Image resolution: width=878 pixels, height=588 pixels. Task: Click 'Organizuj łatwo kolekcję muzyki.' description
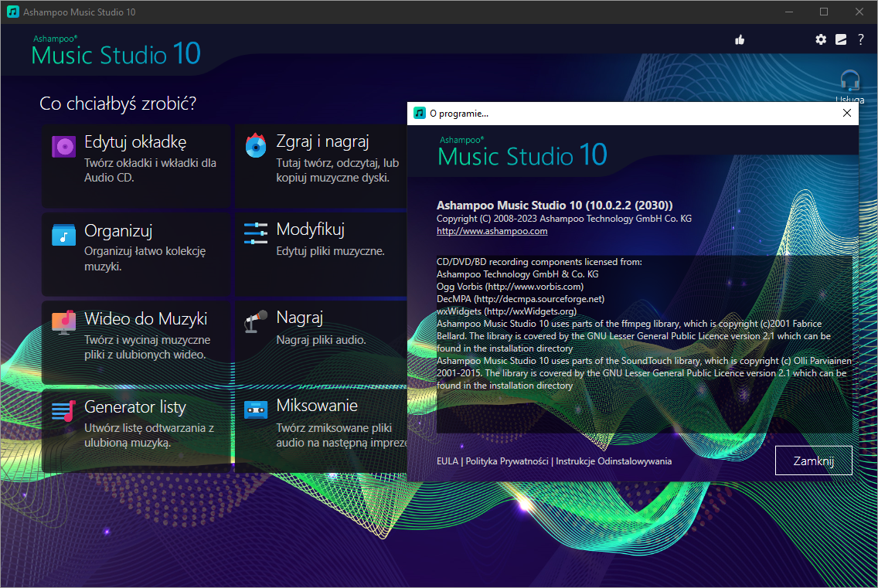[145, 258]
